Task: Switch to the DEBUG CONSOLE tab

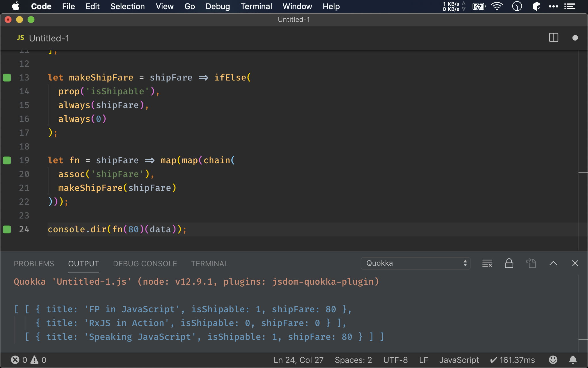Action: [145, 263]
